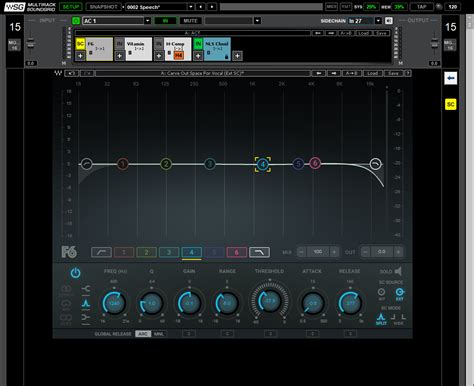
Task: Select the band 4 tab
Action: click(191, 252)
